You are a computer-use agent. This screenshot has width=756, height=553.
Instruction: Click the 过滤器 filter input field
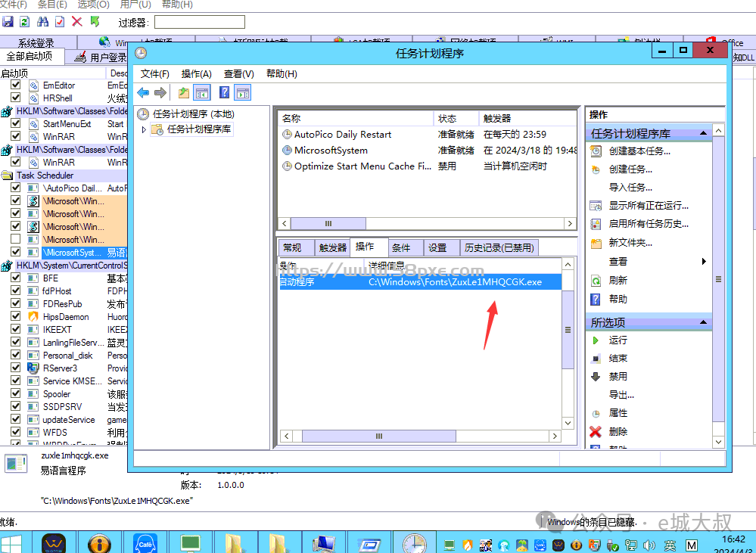200,22
